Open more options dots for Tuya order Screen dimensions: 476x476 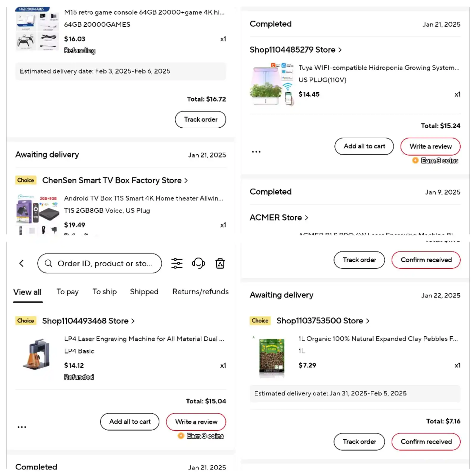click(256, 152)
